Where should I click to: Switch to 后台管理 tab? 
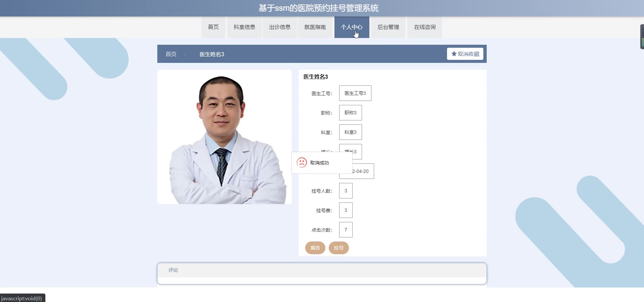tap(388, 27)
